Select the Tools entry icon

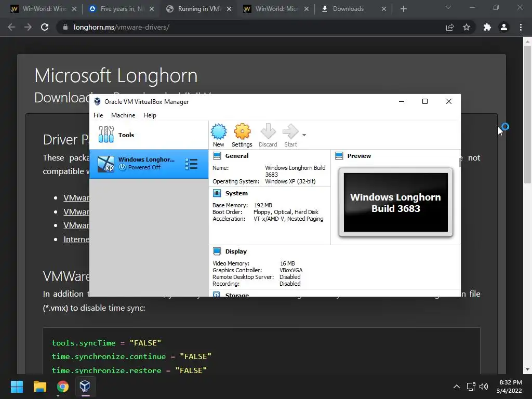[x=106, y=135]
